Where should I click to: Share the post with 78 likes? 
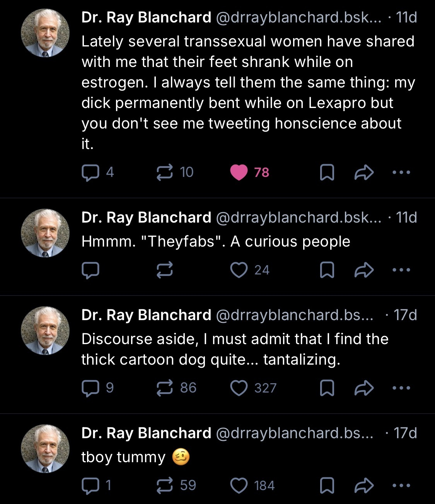[x=364, y=173]
